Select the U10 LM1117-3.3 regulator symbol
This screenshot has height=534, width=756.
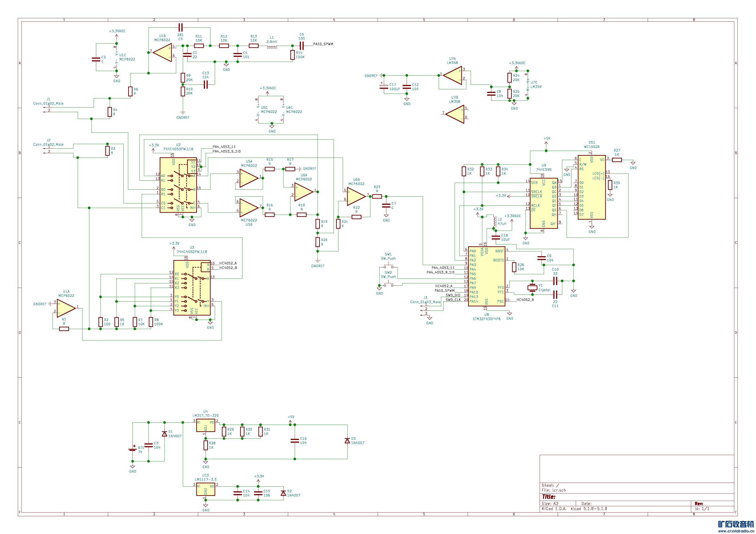(x=205, y=489)
